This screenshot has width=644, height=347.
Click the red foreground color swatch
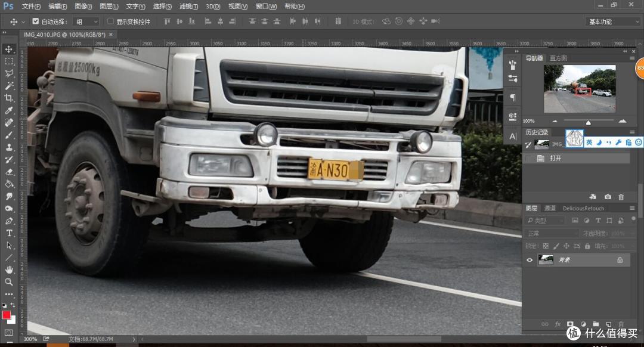[x=7, y=315]
